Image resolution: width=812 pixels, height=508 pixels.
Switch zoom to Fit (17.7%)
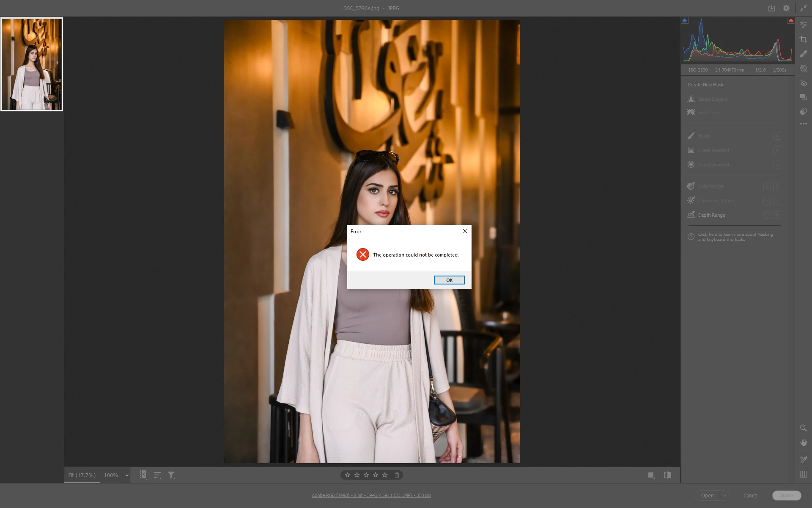(x=82, y=475)
